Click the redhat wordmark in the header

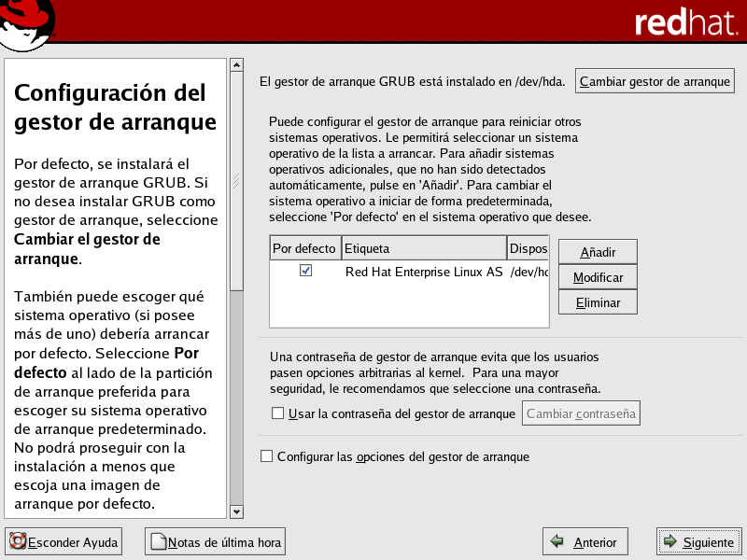pos(685,22)
